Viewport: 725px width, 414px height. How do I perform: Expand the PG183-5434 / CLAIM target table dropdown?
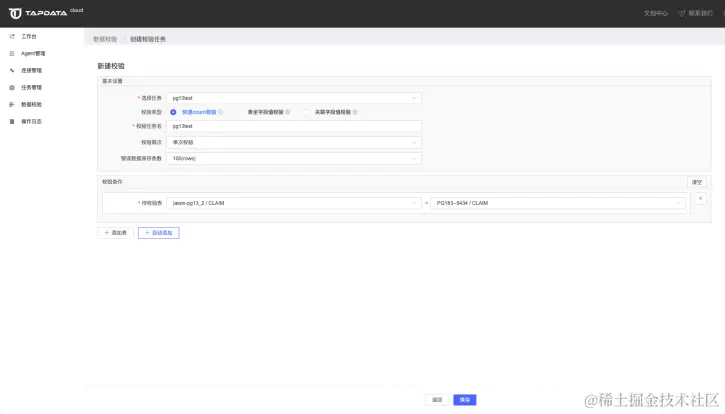click(x=558, y=203)
